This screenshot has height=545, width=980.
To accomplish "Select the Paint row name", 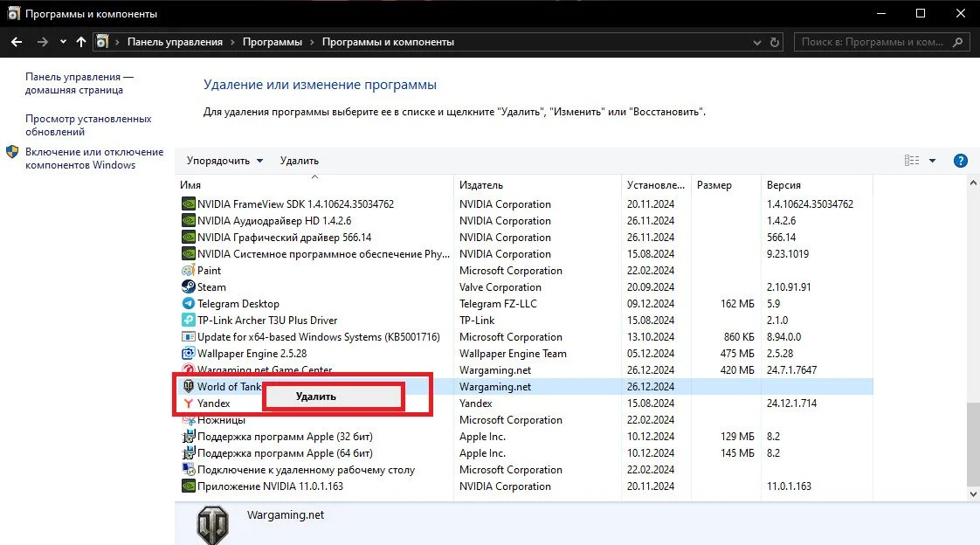I will click(x=209, y=271).
